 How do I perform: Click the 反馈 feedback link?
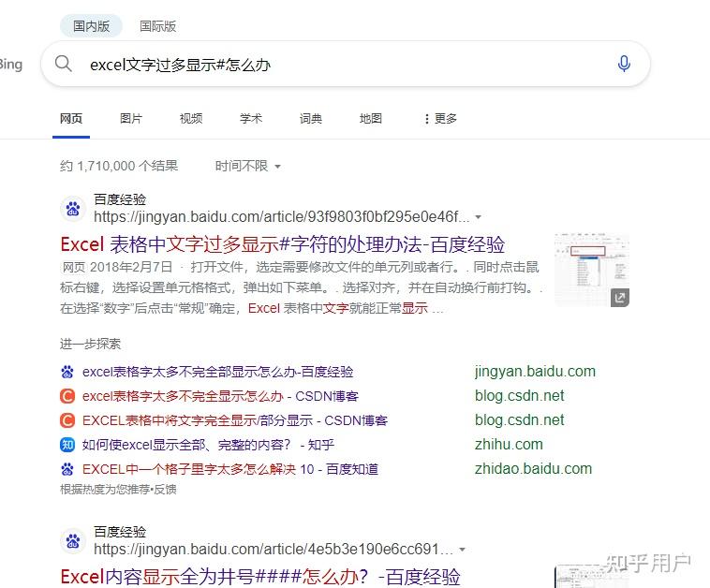(x=165, y=490)
